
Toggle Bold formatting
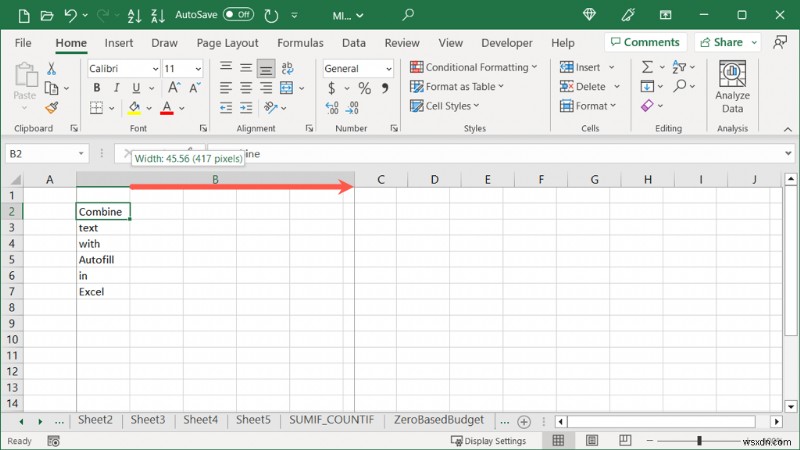click(96, 88)
